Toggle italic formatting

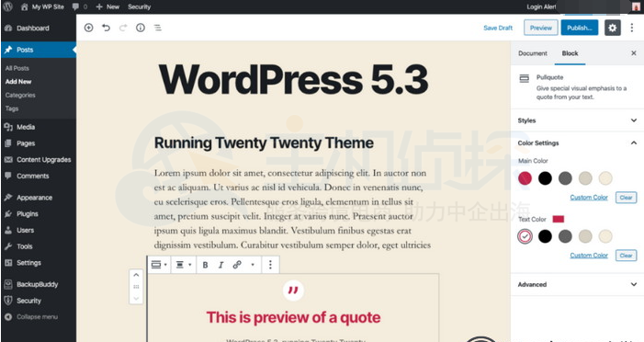pos(221,265)
